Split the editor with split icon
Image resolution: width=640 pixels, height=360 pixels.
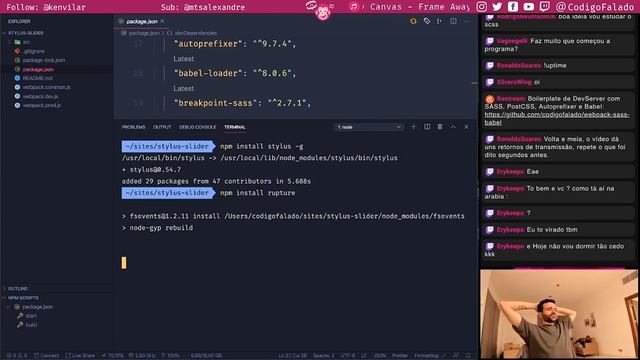[x=453, y=21]
